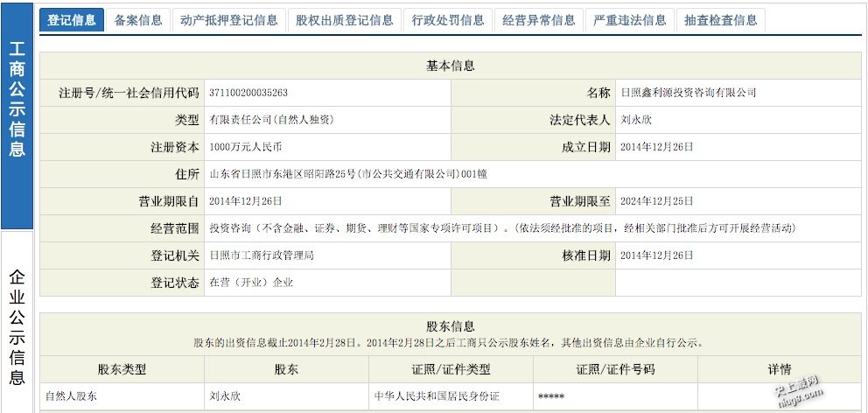The height and width of the screenshot is (413, 868).
Task: Select the 企业公示信息 side tab
Action: [17, 322]
